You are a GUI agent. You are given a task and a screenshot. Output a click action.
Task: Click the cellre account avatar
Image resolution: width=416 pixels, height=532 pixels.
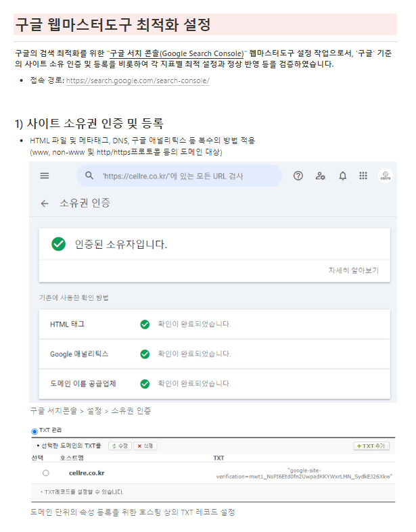[386, 176]
